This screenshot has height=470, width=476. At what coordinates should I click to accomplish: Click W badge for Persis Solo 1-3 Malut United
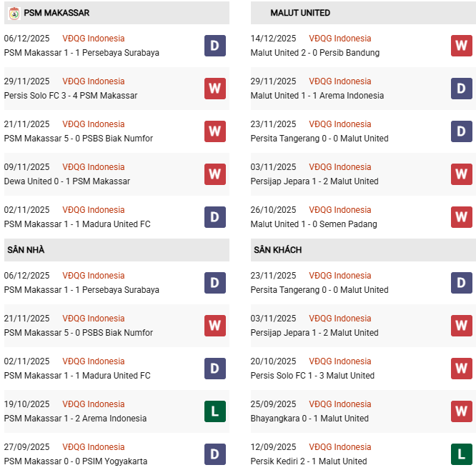pos(462,369)
